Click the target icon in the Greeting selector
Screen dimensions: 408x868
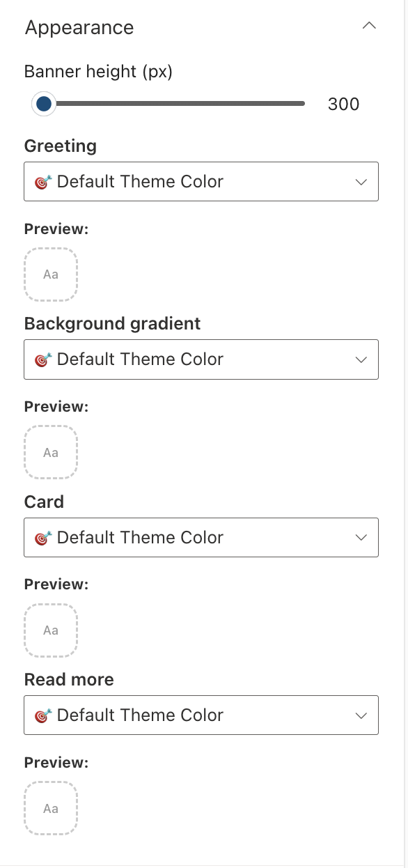[x=43, y=181]
